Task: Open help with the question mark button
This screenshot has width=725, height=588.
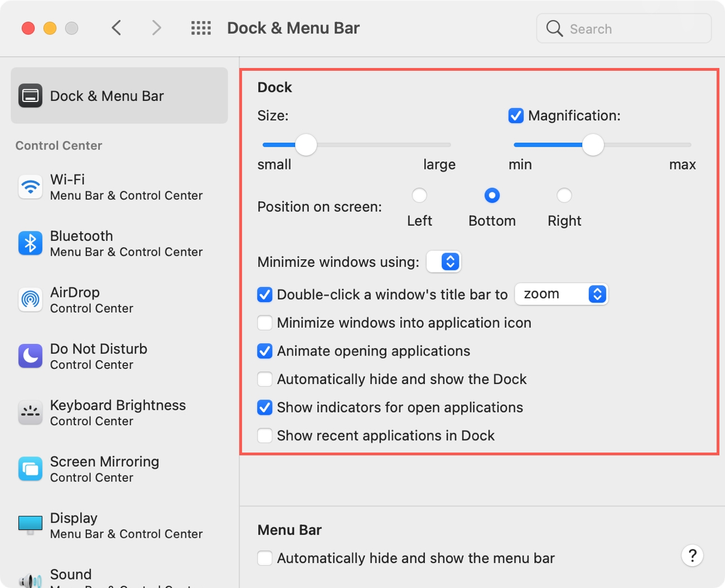Action: (692, 556)
